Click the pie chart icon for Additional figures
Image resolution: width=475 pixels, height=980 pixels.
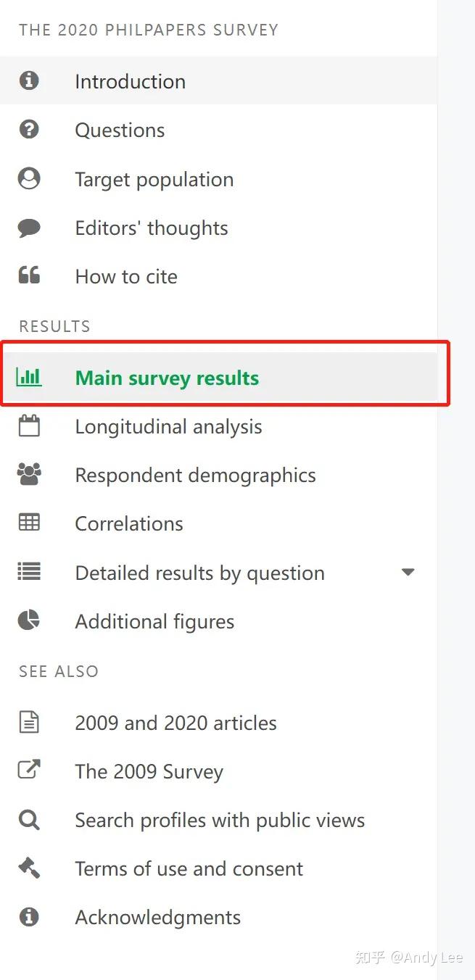pos(29,620)
